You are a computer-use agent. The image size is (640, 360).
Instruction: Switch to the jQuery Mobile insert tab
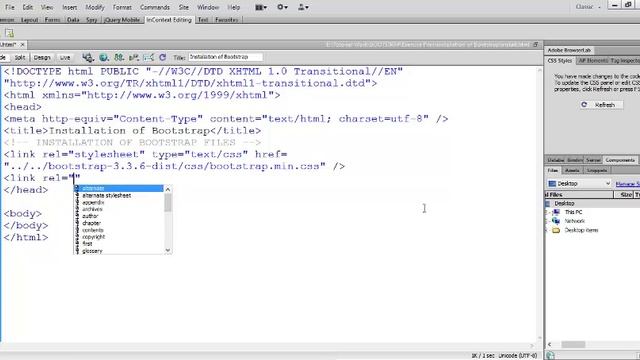(x=122, y=20)
